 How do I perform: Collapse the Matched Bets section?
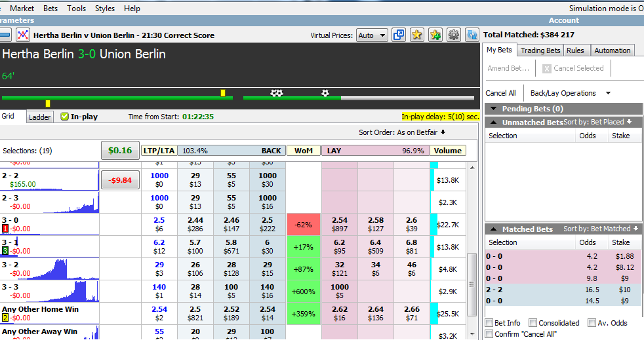(x=493, y=229)
